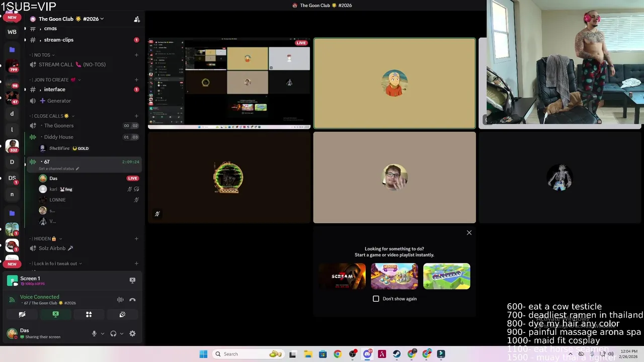Open the interface text channel
Screen dimensions: 644x362
click(x=84, y=89)
